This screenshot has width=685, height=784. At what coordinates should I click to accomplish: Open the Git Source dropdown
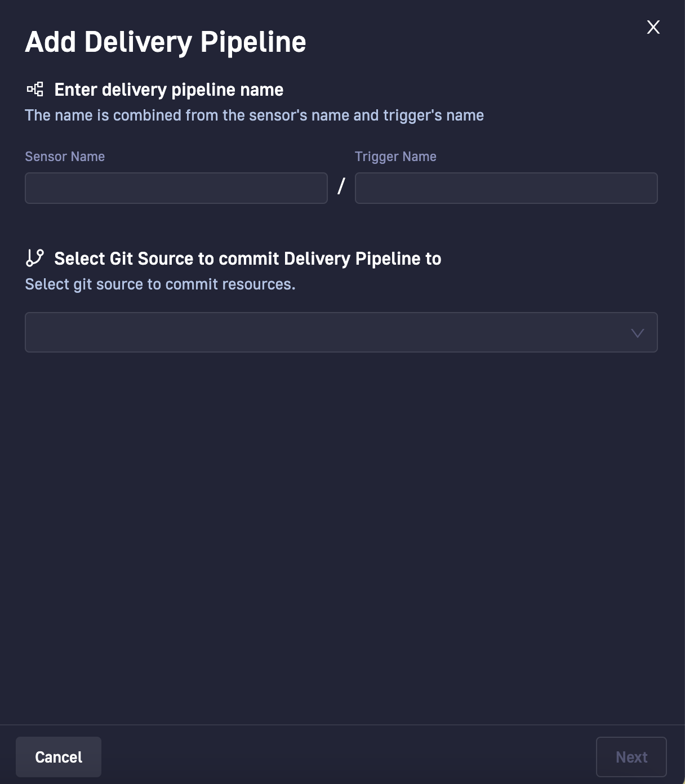[x=341, y=332]
